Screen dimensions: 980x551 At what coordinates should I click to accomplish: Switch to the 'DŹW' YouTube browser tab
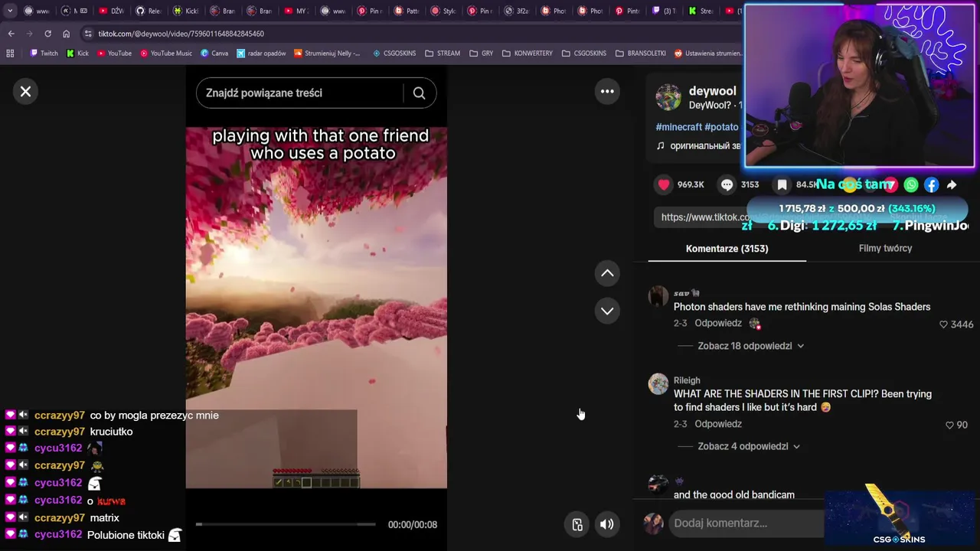coord(112,11)
